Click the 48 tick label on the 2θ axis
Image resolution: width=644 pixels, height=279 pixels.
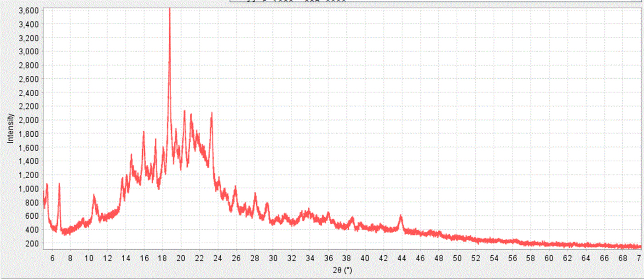(438, 259)
